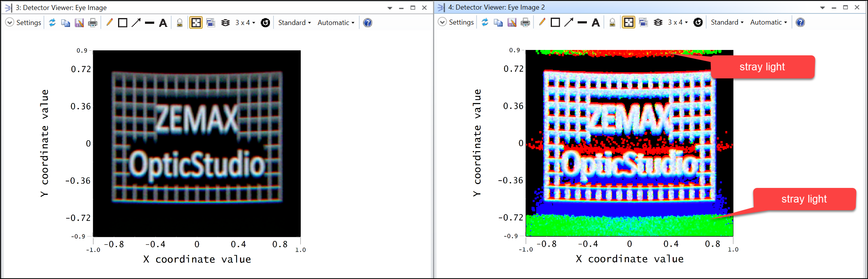Image resolution: width=868 pixels, height=279 pixels.
Task: Copy the Eye Image 2 window contents
Action: click(x=498, y=22)
